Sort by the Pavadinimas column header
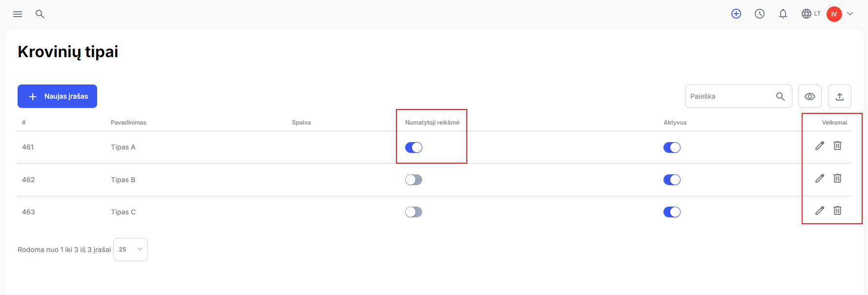Image resolution: width=868 pixels, height=295 pixels. point(128,123)
